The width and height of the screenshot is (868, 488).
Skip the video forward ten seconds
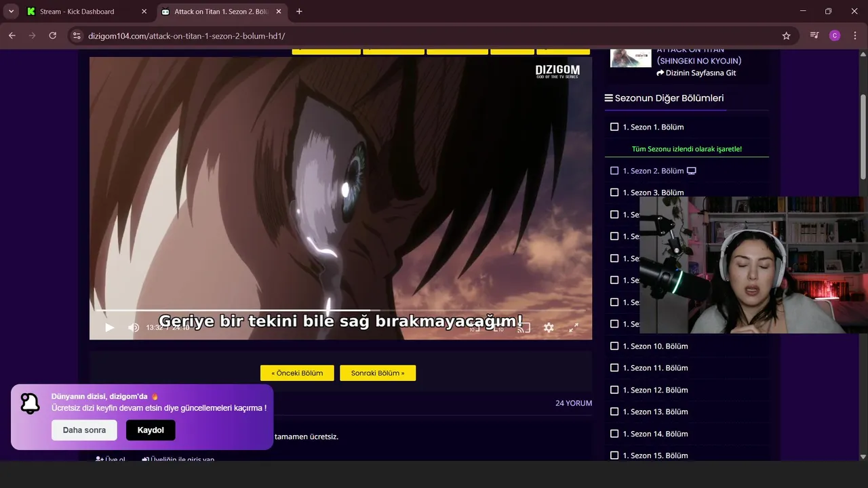(x=498, y=327)
